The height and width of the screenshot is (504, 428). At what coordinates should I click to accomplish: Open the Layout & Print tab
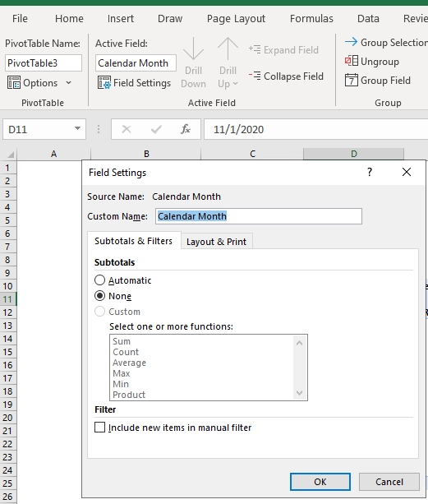point(216,242)
